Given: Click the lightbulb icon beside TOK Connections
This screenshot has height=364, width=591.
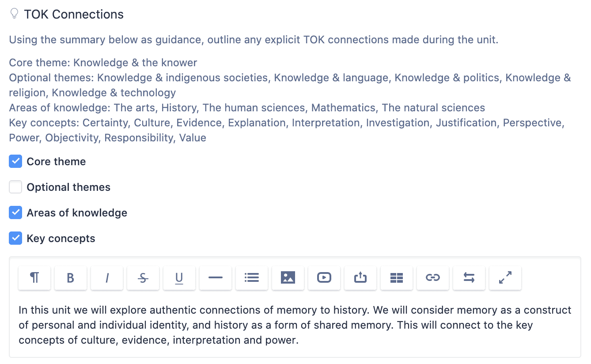Looking at the screenshot, I should [14, 14].
